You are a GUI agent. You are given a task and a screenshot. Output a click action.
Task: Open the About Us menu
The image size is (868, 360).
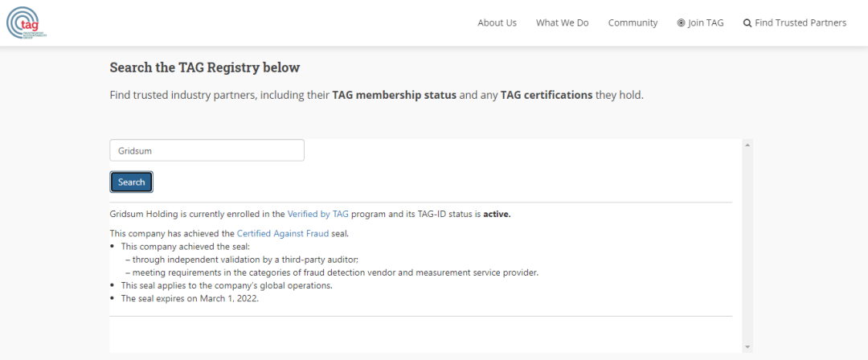[x=497, y=23]
